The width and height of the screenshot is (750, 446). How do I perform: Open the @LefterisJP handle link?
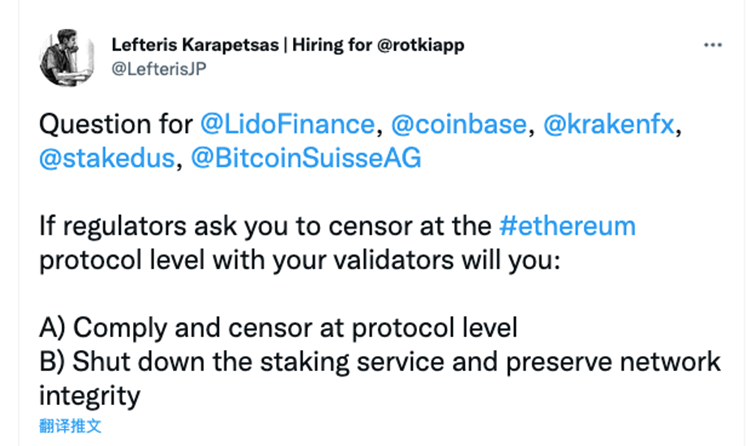[159, 69]
